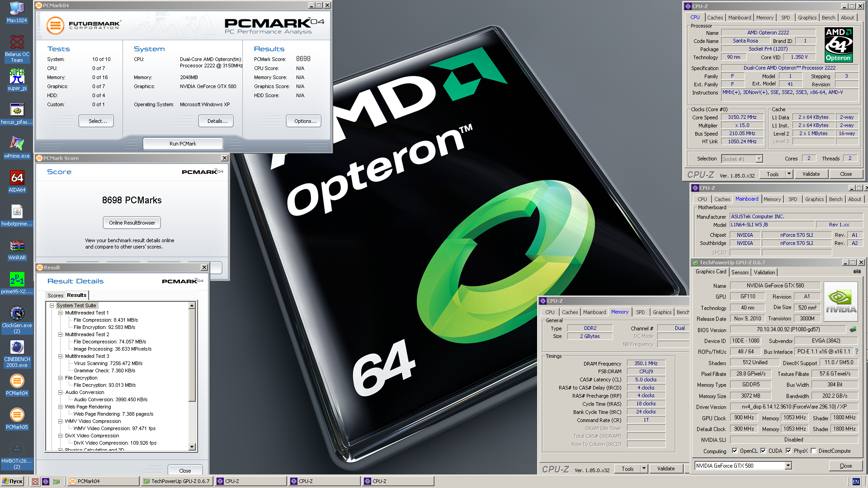The height and width of the screenshot is (488, 868).
Task: Click the Run PCMark button
Action: coord(183,144)
